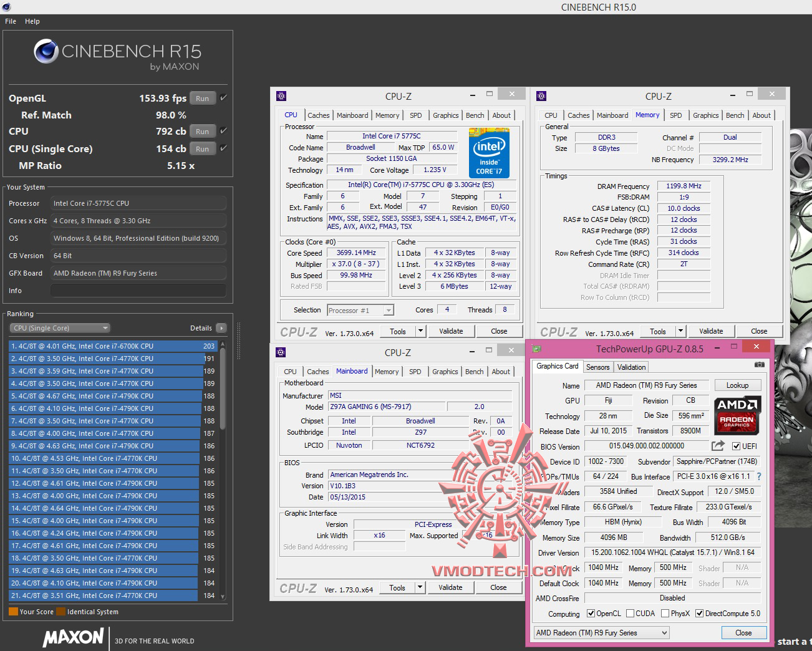Viewport: 812px width, 651px height.
Task: Click the Bus Interface question mark in GPU-Z
Action: [759, 476]
